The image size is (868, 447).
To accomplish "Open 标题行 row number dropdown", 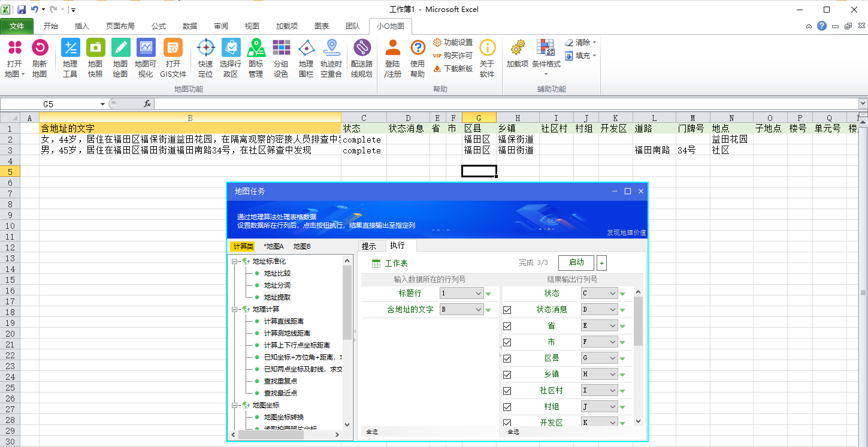I will click(461, 294).
